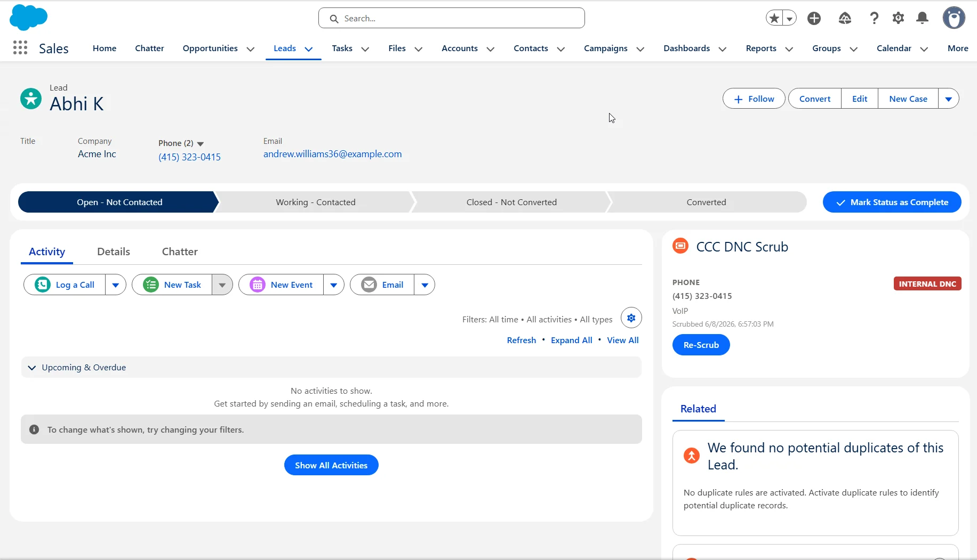Screen dimensions: 977x560
Task: Open the Setup gear icon
Action: 898,18
